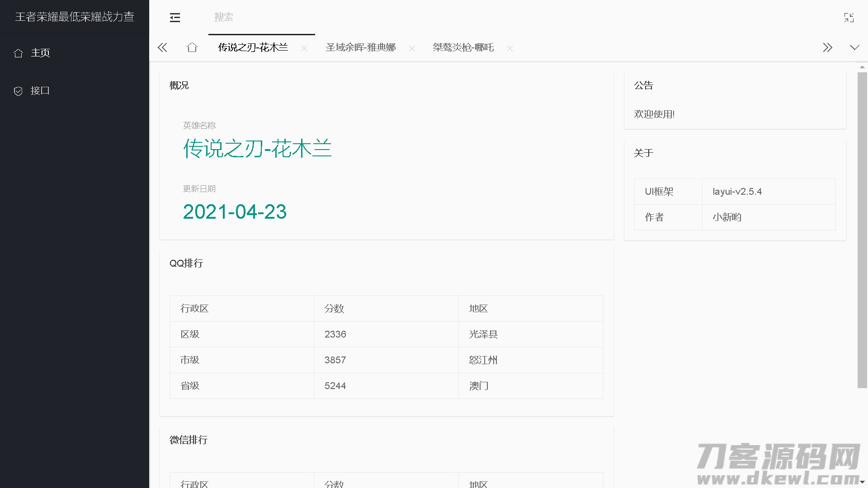Click the 分数 header in QQ排行 table
868x488 pixels.
334,309
